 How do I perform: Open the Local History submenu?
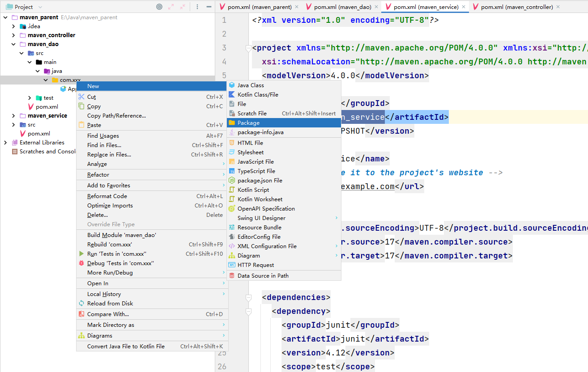click(152, 294)
